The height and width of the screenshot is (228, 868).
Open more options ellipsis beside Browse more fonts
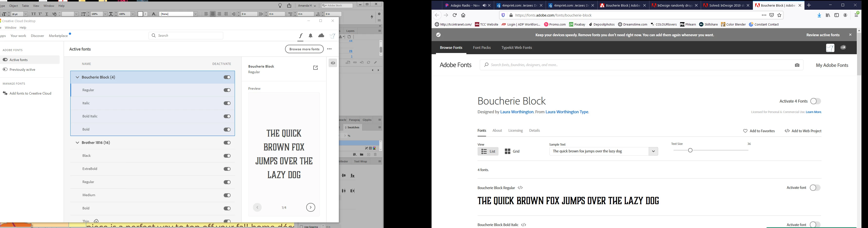[x=330, y=49]
